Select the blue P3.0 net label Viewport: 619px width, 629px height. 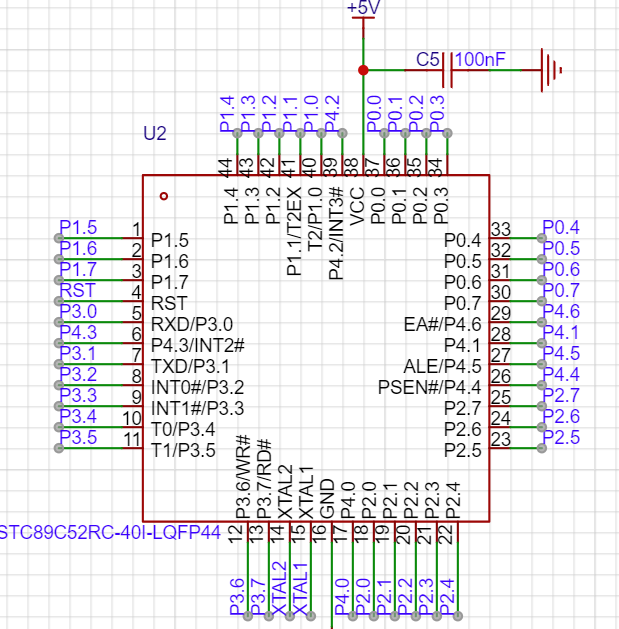pyautogui.click(x=78, y=311)
